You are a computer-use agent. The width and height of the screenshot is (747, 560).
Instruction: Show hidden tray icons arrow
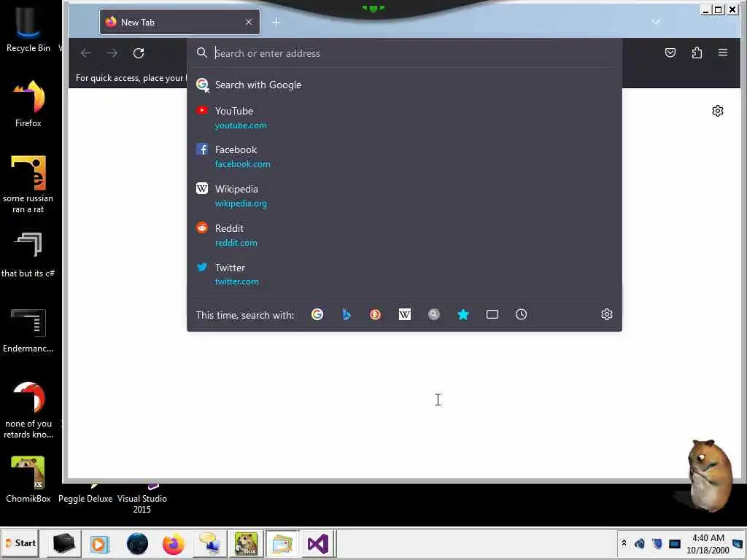(624, 543)
